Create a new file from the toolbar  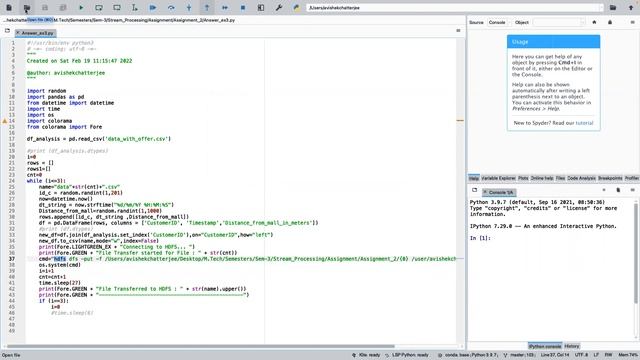(9, 8)
